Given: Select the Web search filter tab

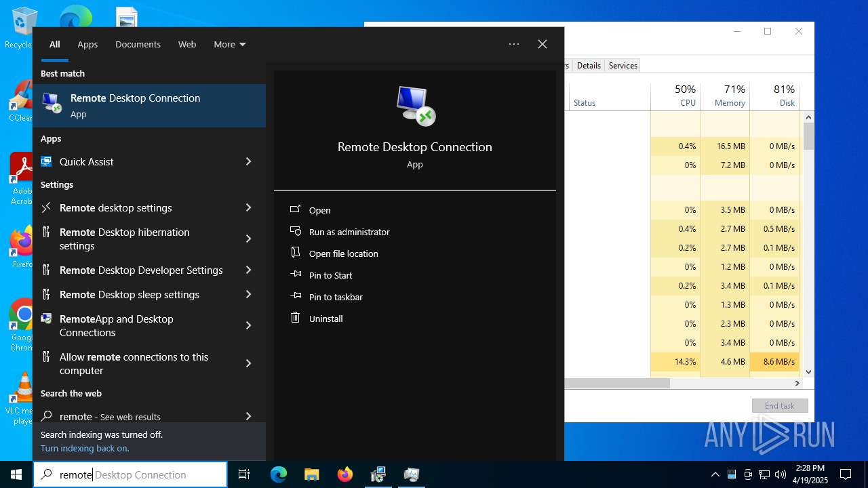Looking at the screenshot, I should 187,44.
